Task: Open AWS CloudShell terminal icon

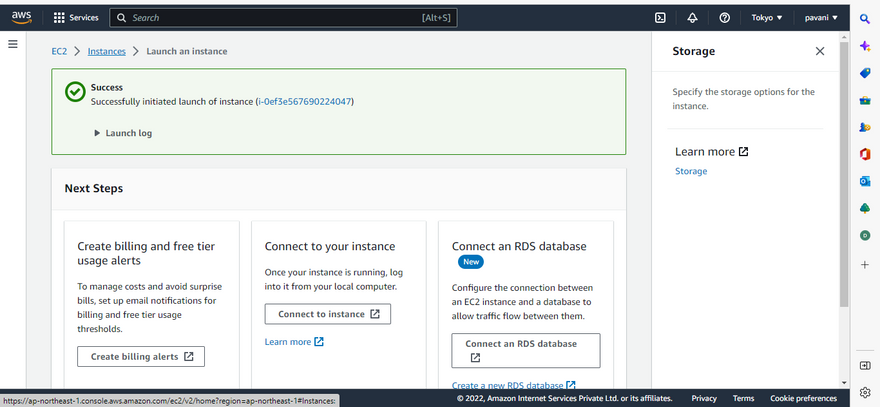Action: point(660,18)
